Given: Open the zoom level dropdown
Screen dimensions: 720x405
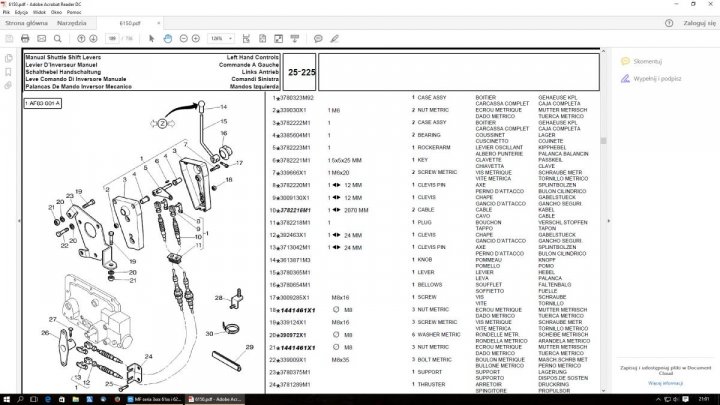Looking at the screenshot, I should click(x=221, y=37).
